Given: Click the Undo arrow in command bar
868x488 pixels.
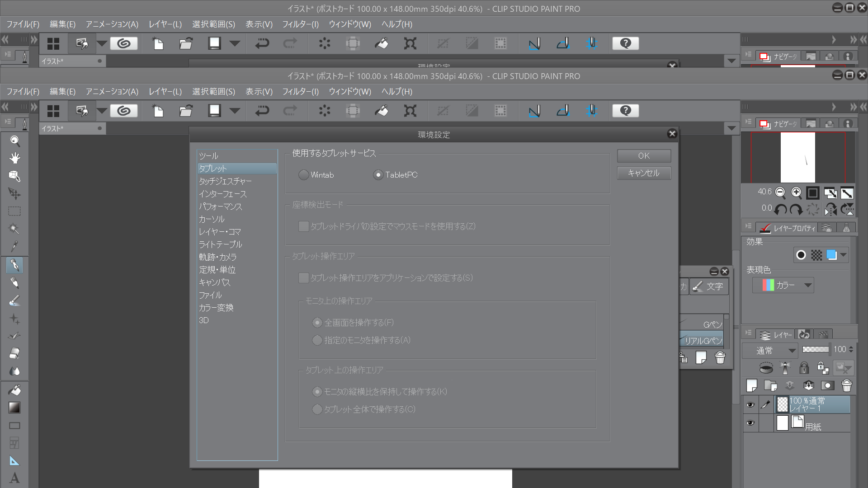Looking at the screenshot, I should coord(262,111).
